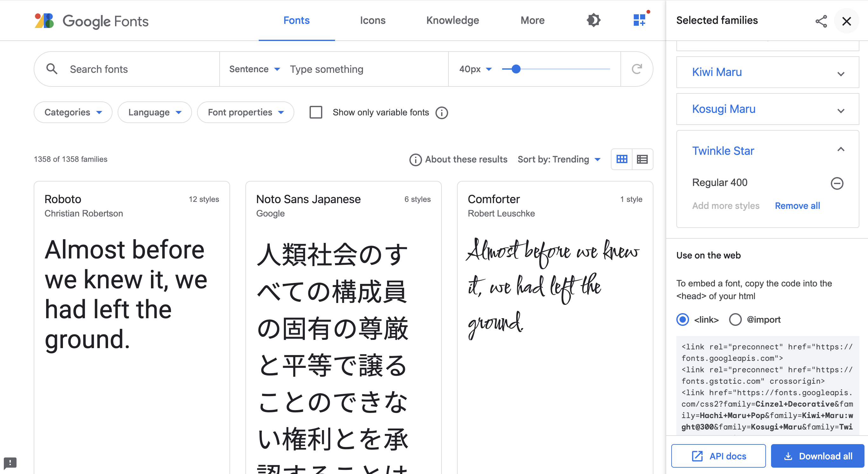Switch to list view layout

pyautogui.click(x=642, y=159)
